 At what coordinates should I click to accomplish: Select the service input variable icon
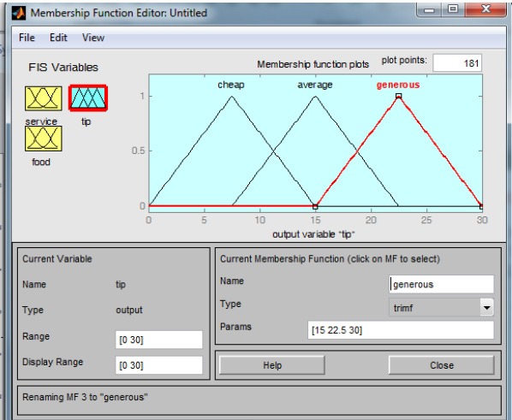[43, 98]
